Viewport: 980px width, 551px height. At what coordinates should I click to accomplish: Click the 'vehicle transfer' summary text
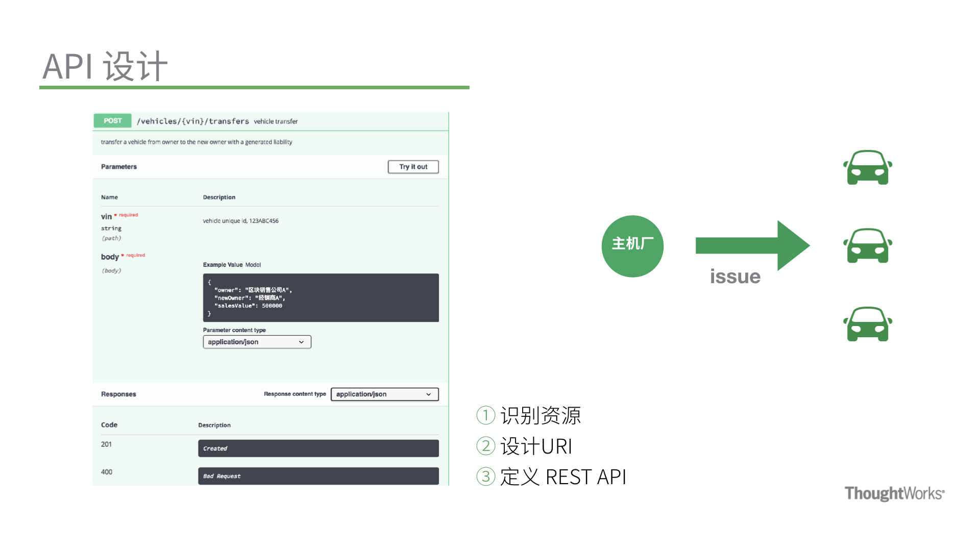(x=276, y=121)
